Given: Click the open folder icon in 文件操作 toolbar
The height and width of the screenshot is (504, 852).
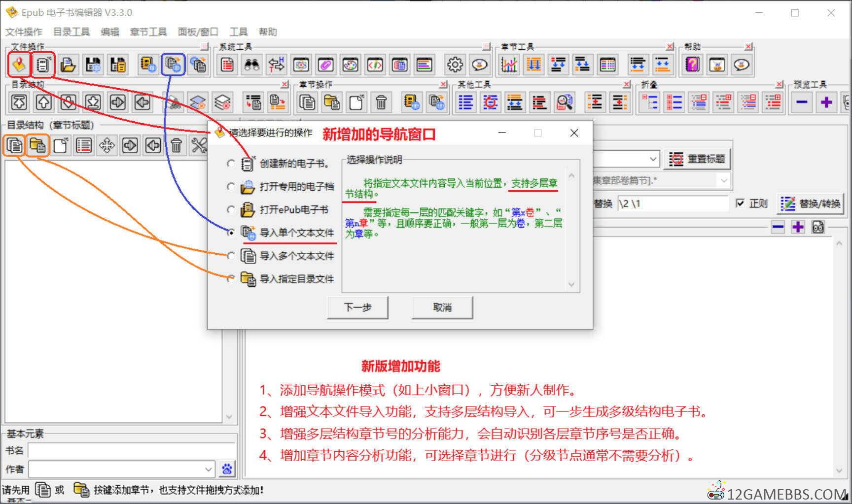Looking at the screenshot, I should tap(68, 65).
